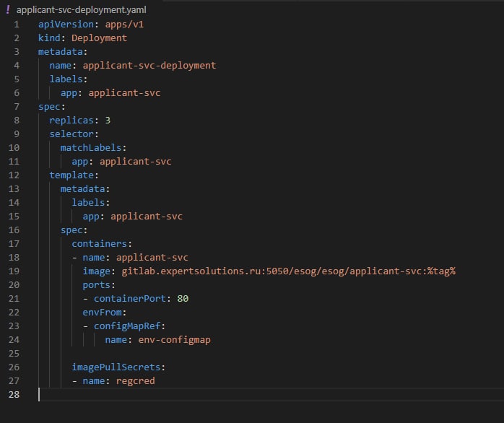Click the value 'env-configmap'
Viewport: 504px width, 423px height.
pos(175,340)
